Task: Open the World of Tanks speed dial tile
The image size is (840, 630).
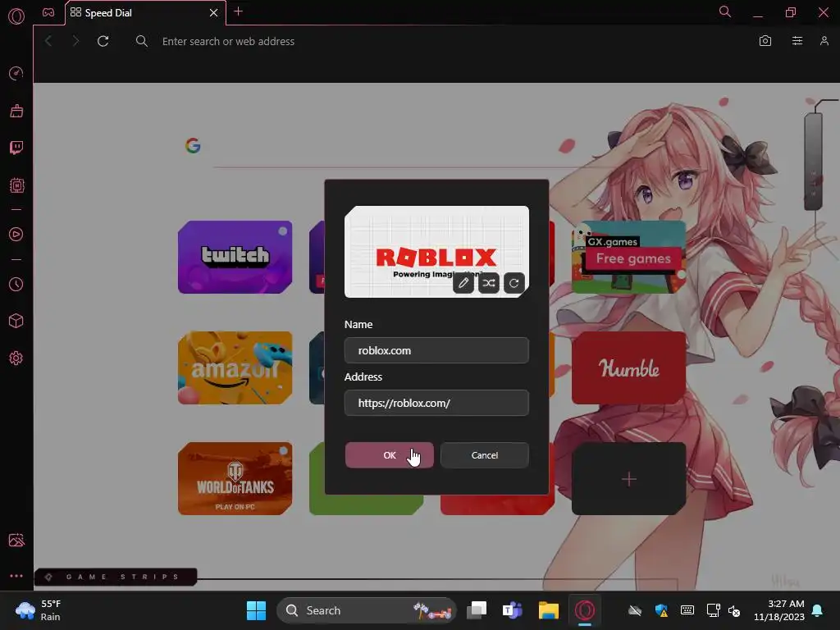Action: click(x=235, y=478)
